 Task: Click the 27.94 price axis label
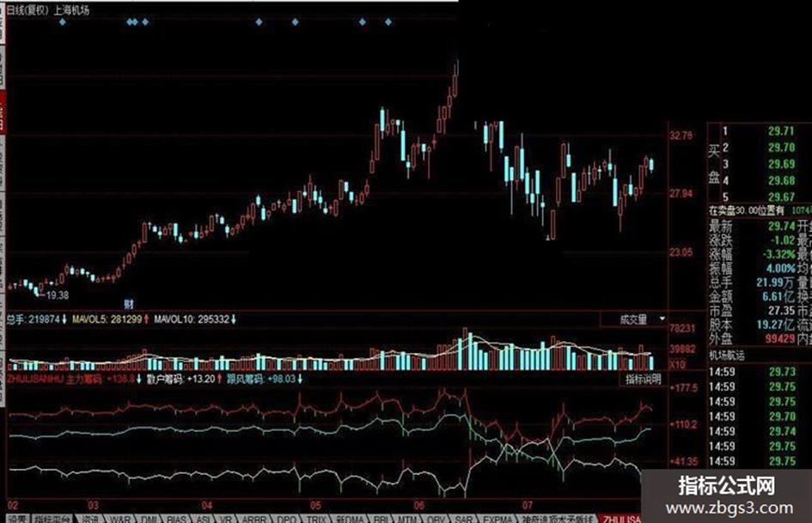pos(681,194)
